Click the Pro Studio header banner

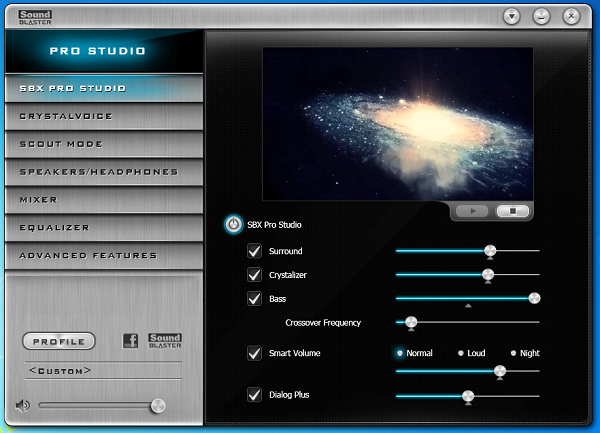[x=104, y=51]
